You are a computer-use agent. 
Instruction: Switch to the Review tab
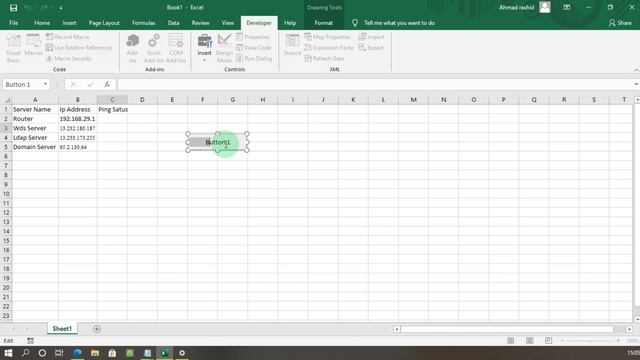pyautogui.click(x=200, y=23)
